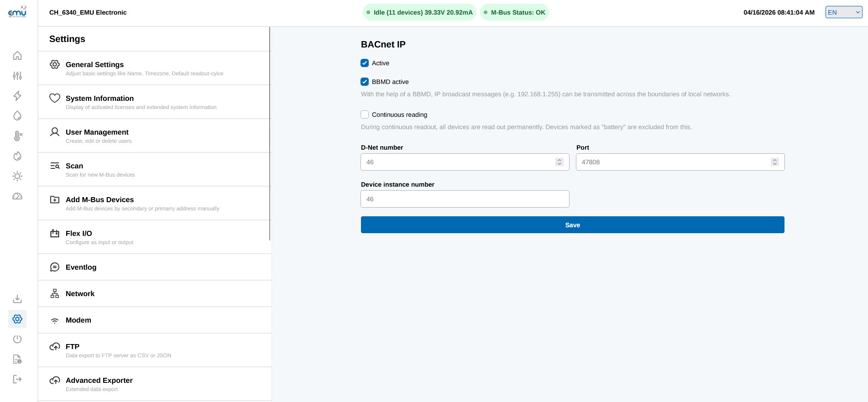The image size is (868, 402).
Task: Click the logout icon at sidebar bottom
Action: pos(17,379)
